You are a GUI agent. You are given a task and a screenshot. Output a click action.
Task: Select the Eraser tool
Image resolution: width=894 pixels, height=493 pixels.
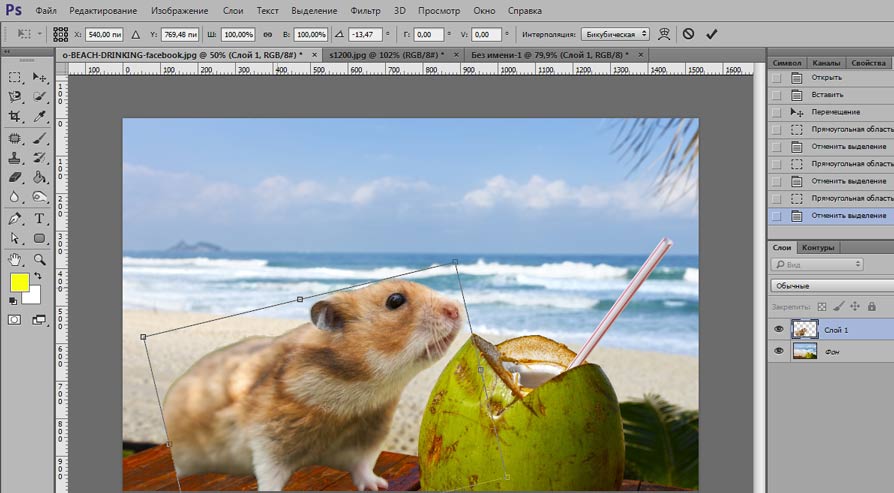[15, 177]
